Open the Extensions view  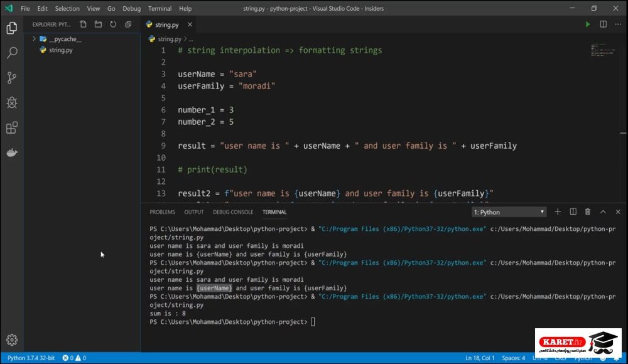coord(11,128)
